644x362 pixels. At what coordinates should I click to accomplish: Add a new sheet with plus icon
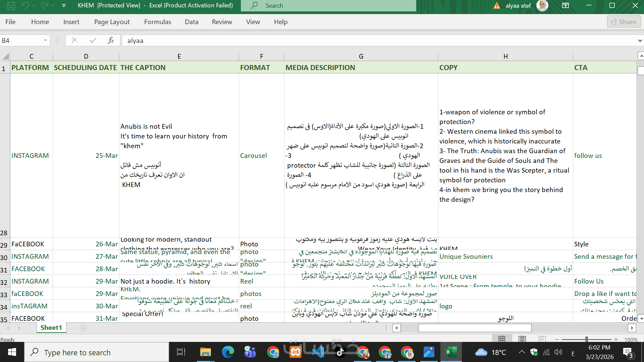coord(83,328)
